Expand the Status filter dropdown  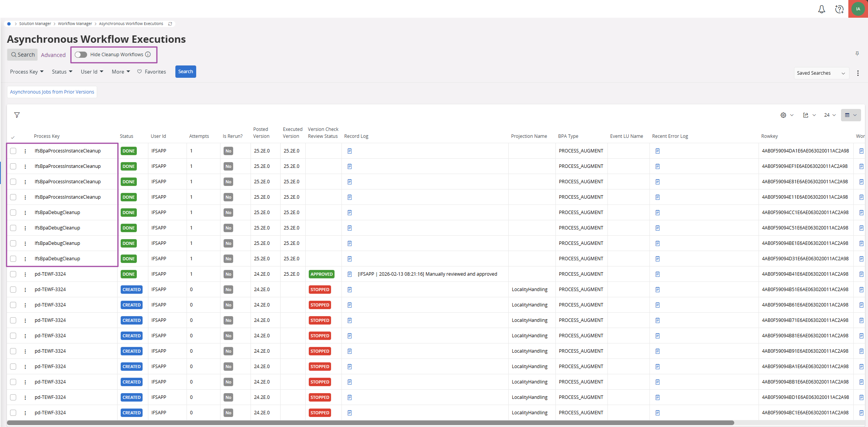tap(62, 72)
